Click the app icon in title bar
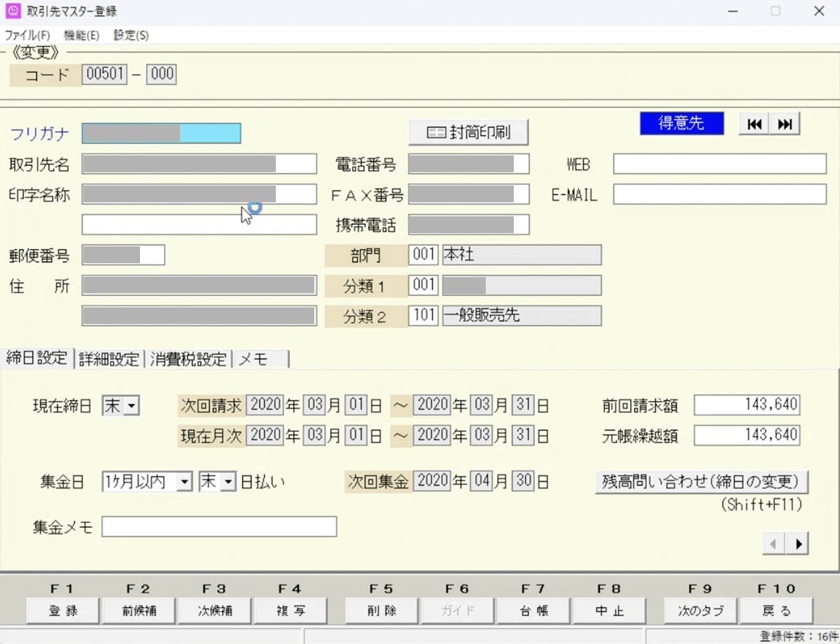840x644 pixels. click(12, 11)
